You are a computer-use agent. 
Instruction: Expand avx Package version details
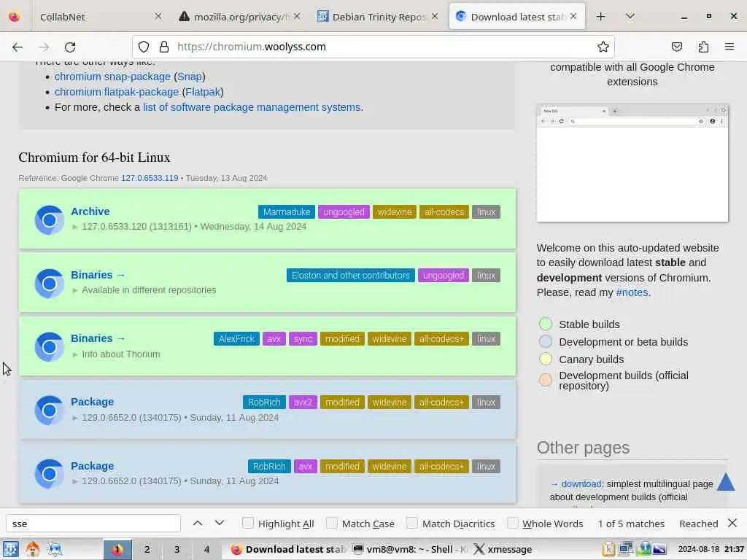pyautogui.click(x=75, y=481)
